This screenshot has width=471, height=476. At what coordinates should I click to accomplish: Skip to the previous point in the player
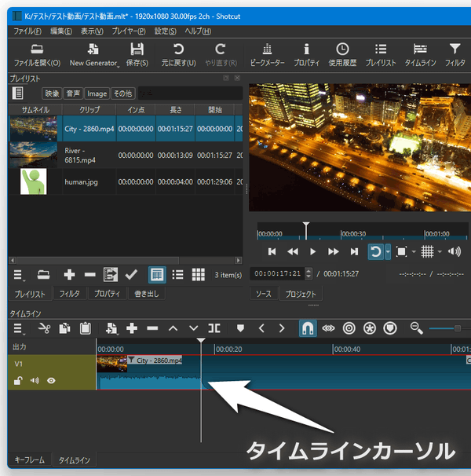point(272,251)
